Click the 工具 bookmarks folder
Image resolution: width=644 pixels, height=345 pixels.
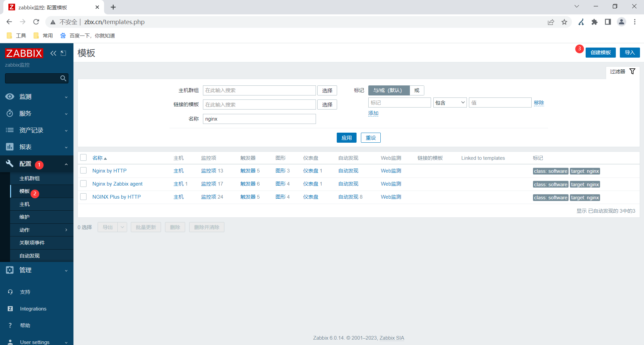coord(16,36)
